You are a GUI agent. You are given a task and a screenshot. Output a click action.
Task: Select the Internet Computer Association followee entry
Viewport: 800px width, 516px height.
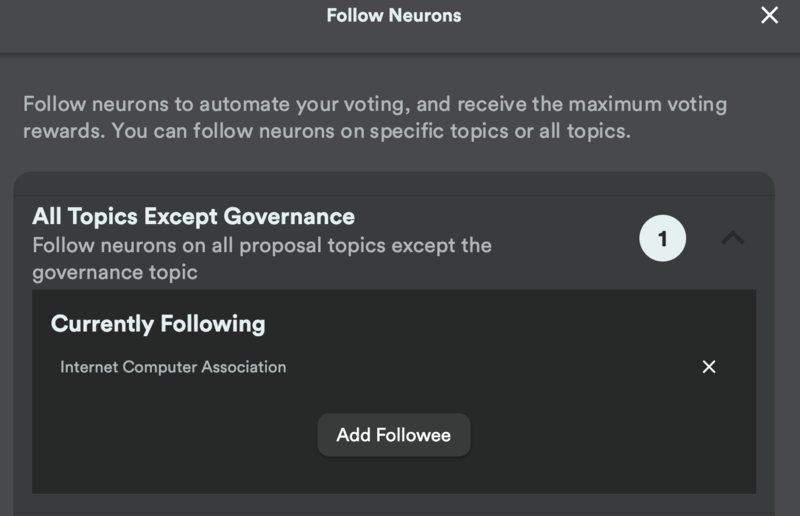[173, 367]
